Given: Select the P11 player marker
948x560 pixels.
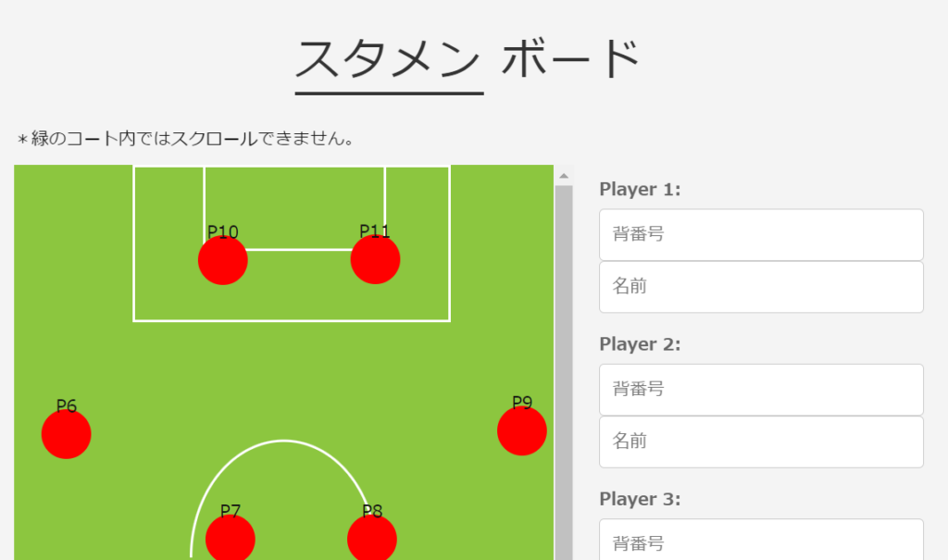Looking at the screenshot, I should (x=375, y=259).
